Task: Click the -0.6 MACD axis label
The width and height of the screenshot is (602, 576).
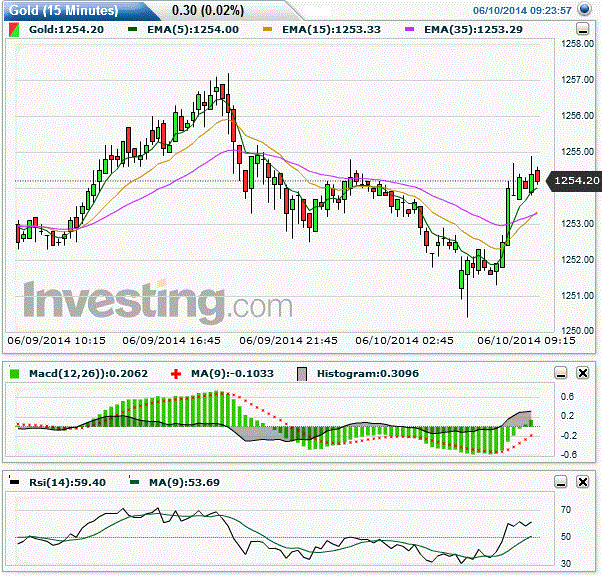Action: (569, 455)
